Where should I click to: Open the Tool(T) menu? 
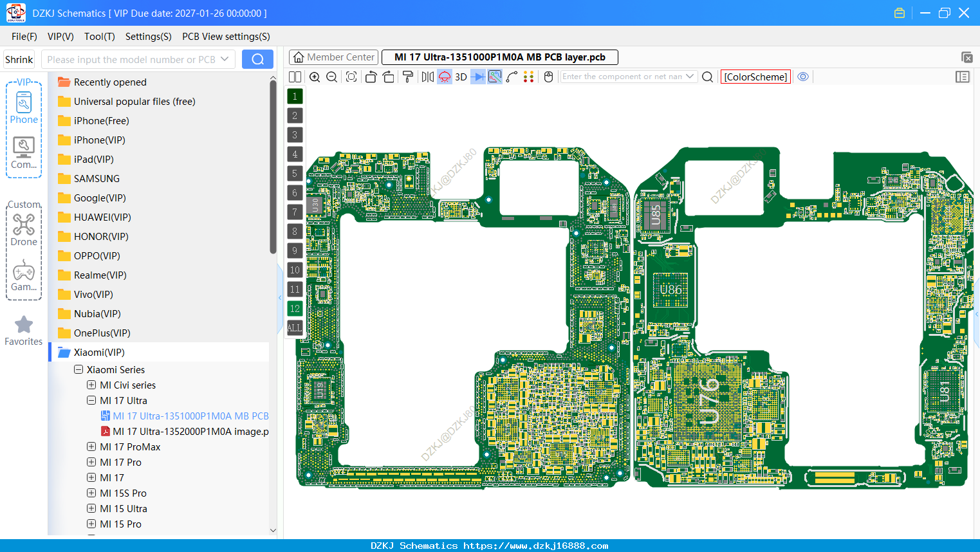tap(100, 37)
